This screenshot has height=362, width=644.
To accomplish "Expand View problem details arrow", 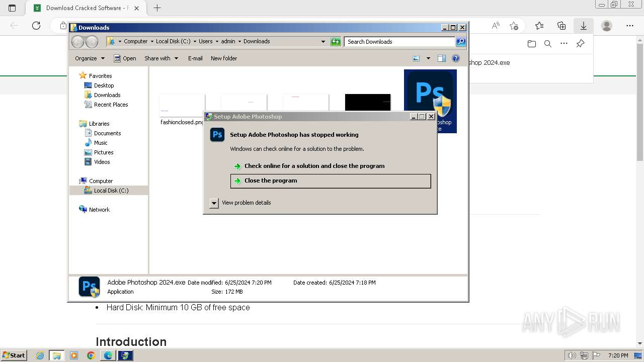I will click(214, 203).
